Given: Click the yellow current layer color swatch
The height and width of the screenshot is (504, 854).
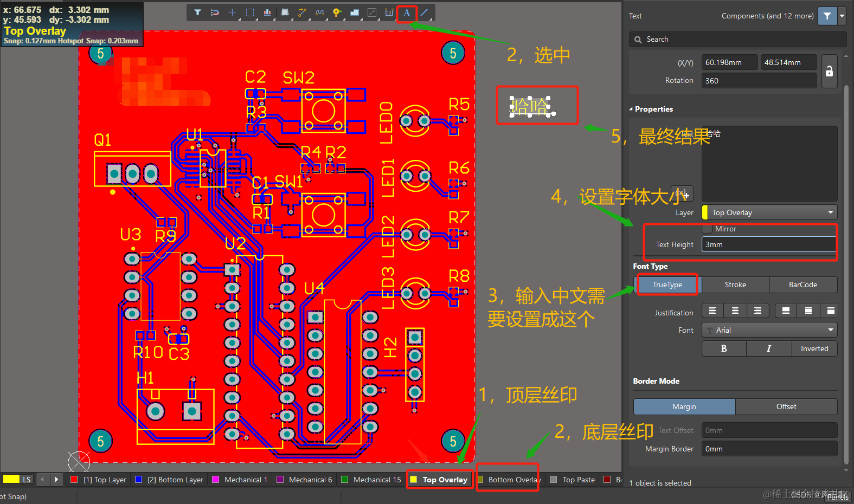Looking at the screenshot, I should [11, 479].
